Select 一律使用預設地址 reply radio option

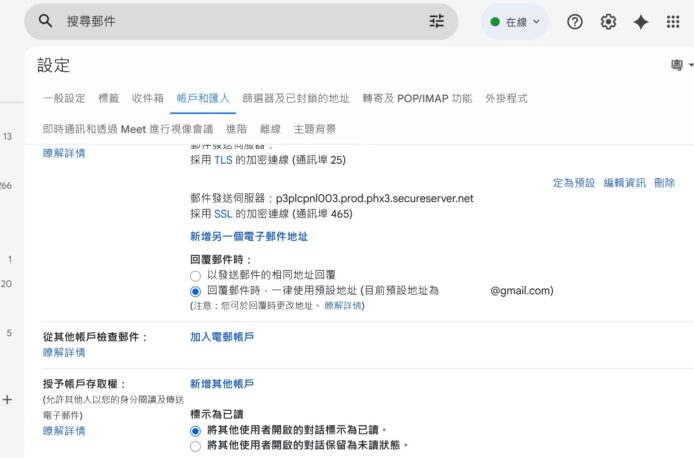pos(196,291)
